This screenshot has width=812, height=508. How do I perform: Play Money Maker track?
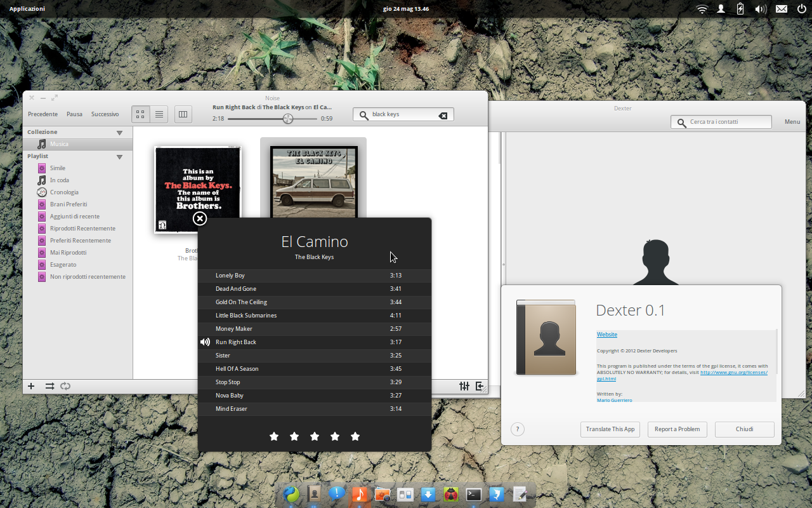tap(315, 329)
